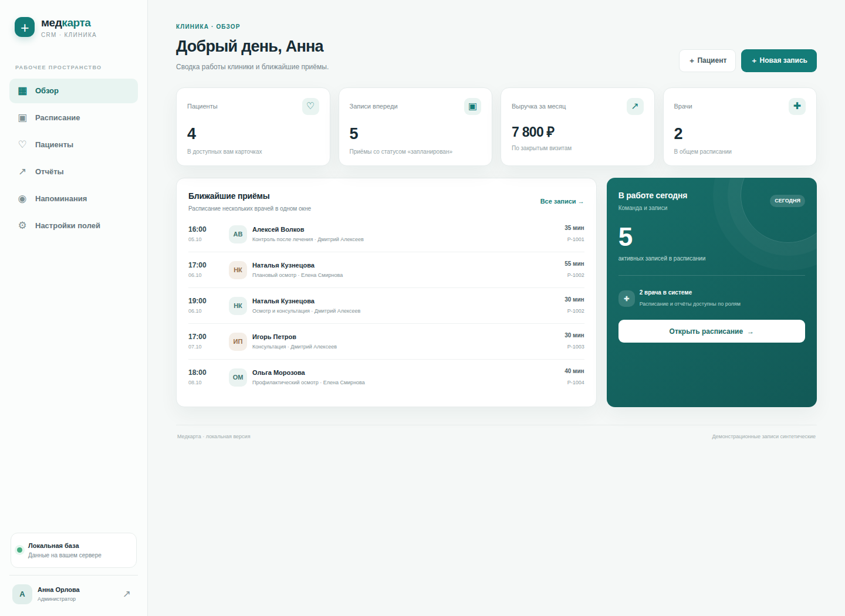
Task: Click Открыть расписание button
Action: pyautogui.click(x=712, y=331)
